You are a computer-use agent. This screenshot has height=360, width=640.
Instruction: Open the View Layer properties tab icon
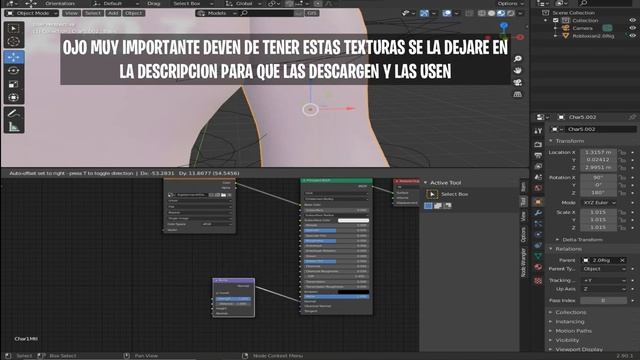coord(538,167)
